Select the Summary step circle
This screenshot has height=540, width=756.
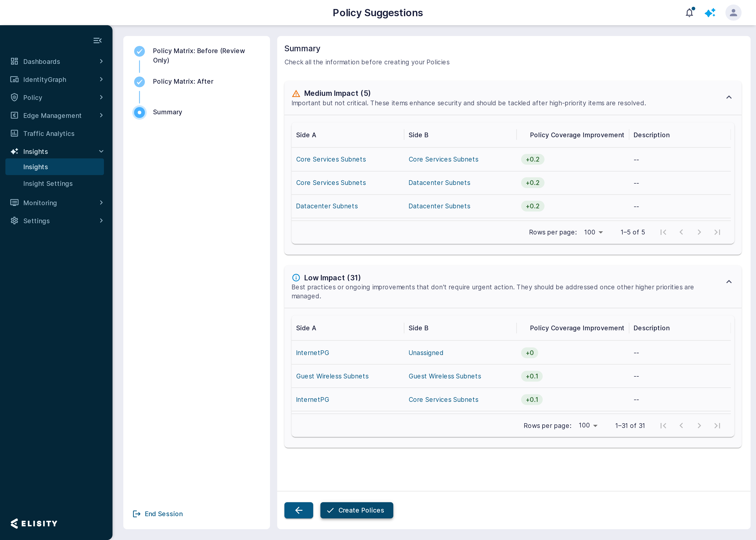coord(139,112)
